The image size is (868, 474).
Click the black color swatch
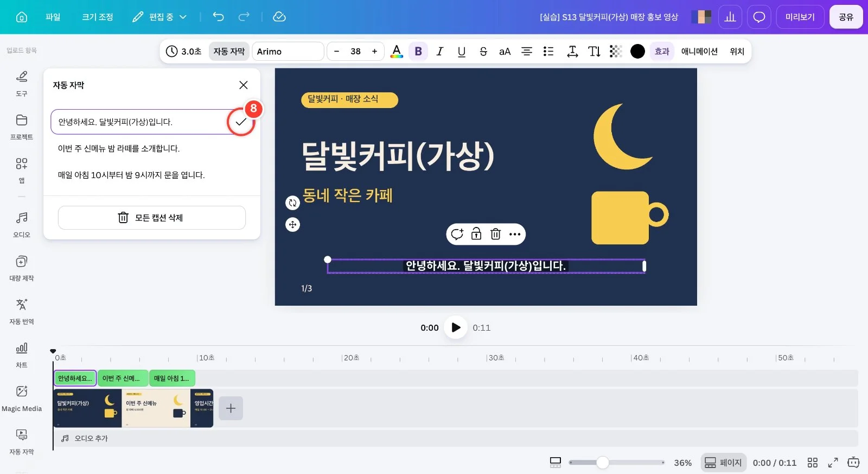638,51
